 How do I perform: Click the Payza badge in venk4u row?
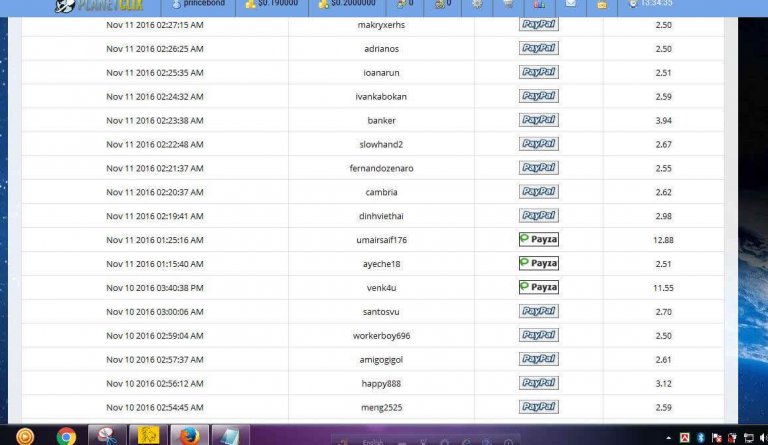point(538,287)
